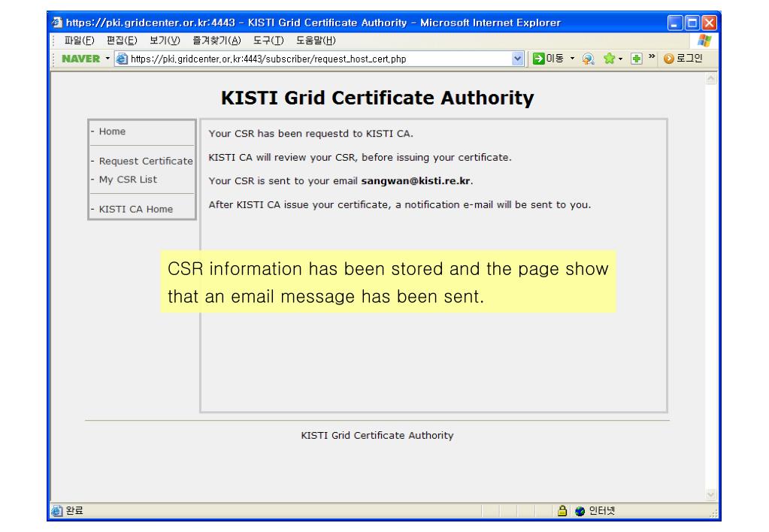Click the footer KISTI Grid Certificate Authority text

coord(377,435)
